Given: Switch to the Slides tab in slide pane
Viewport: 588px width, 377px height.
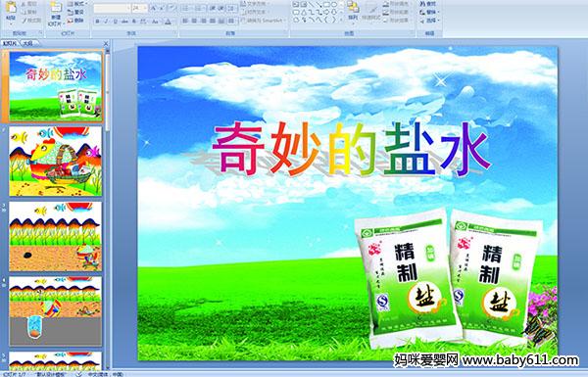Looking at the screenshot, I should 10,44.
